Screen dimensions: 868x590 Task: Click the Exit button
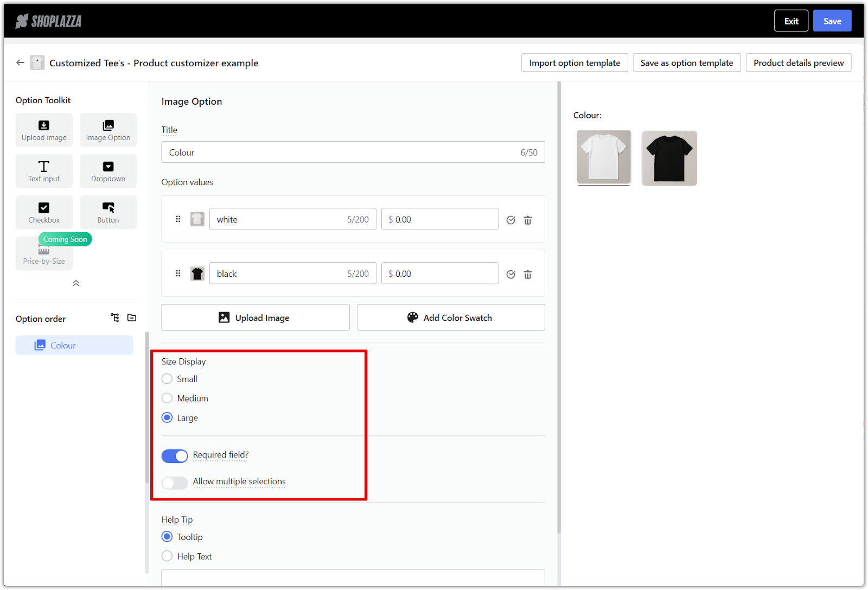tap(792, 21)
